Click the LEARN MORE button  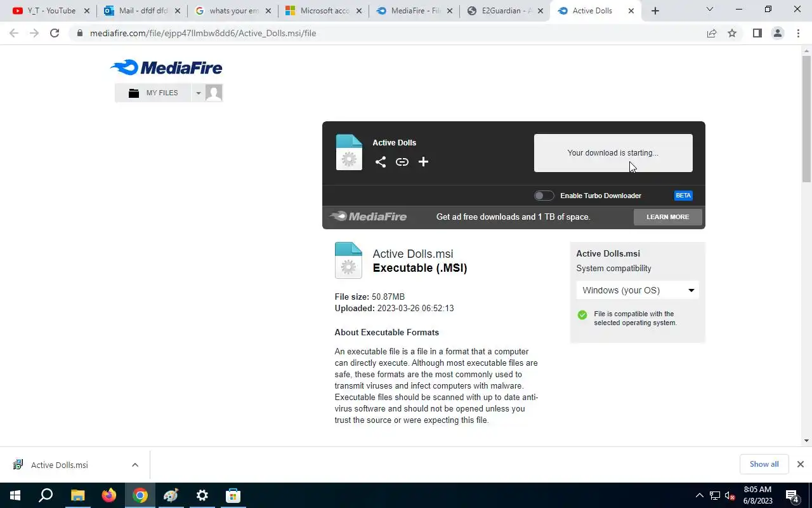tap(667, 217)
